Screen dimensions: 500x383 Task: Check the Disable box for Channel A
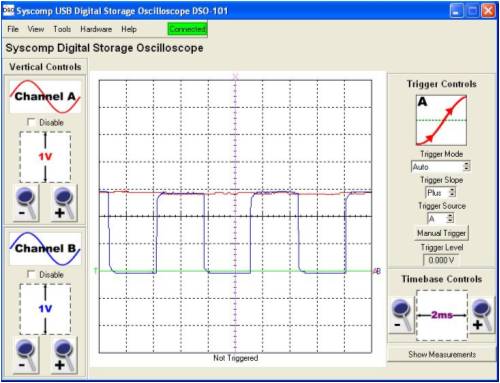31,122
